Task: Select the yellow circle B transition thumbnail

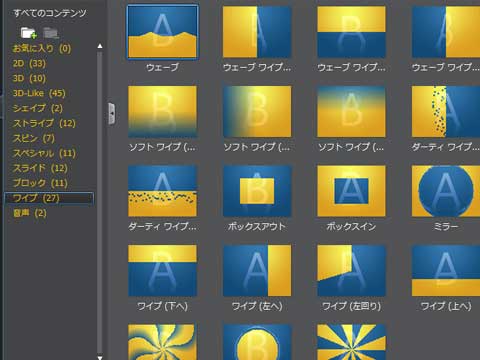Action: coord(257,342)
